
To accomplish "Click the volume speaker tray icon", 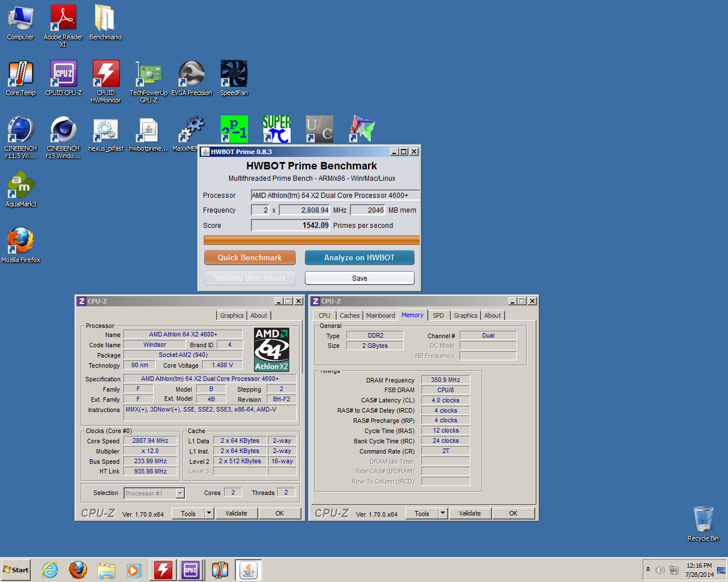I will coord(660,570).
